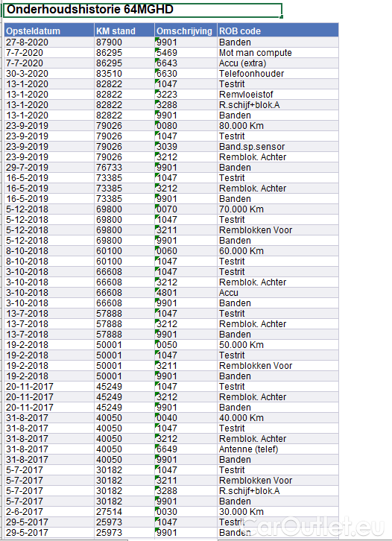Select the cell with code 4801
This screenshot has width=392, height=541.
click(x=186, y=293)
